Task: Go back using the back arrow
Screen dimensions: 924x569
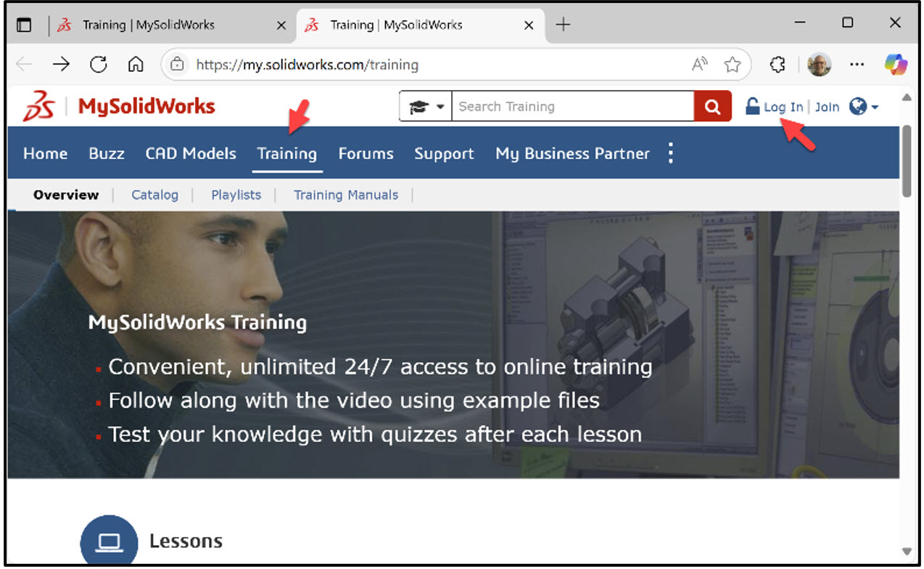Action: tap(23, 64)
